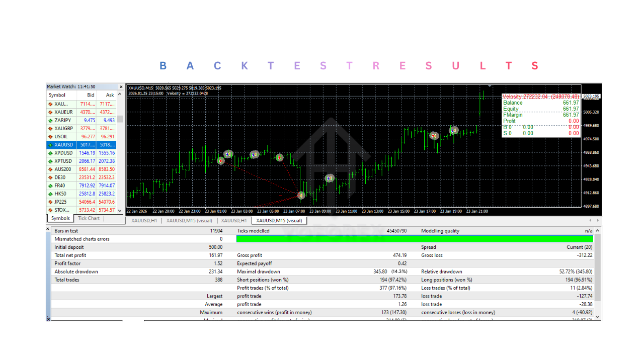Click the green up arrow icon beside XAUUSD
This screenshot has width=644, height=362.
click(x=50, y=144)
